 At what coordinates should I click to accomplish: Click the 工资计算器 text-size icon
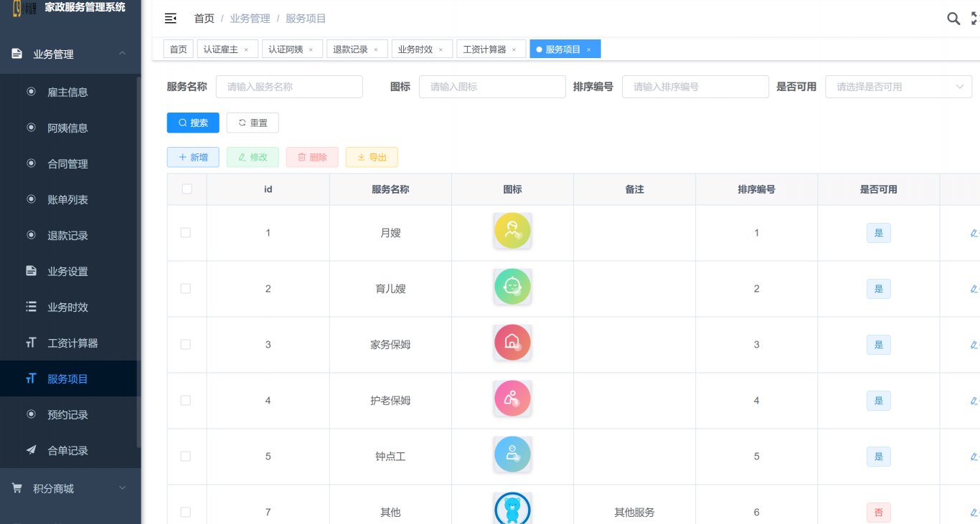click(x=31, y=343)
